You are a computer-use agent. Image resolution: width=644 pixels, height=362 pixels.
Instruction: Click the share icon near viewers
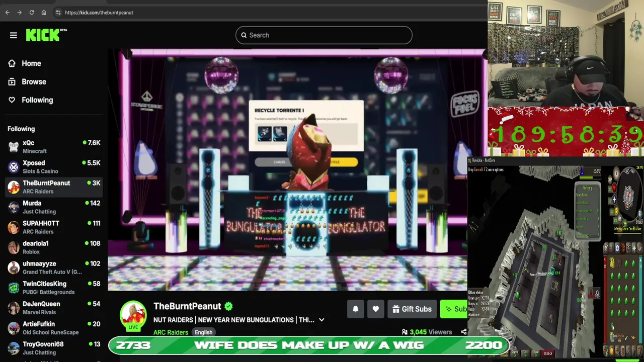(x=464, y=332)
